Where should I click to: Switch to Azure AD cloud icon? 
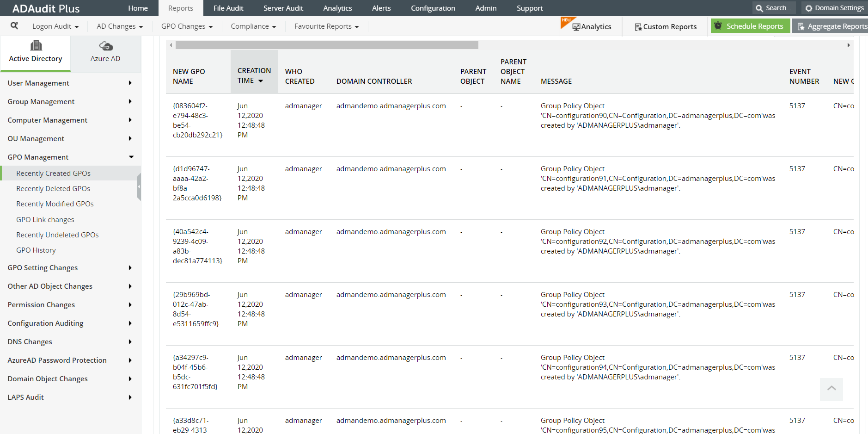pyautogui.click(x=105, y=46)
